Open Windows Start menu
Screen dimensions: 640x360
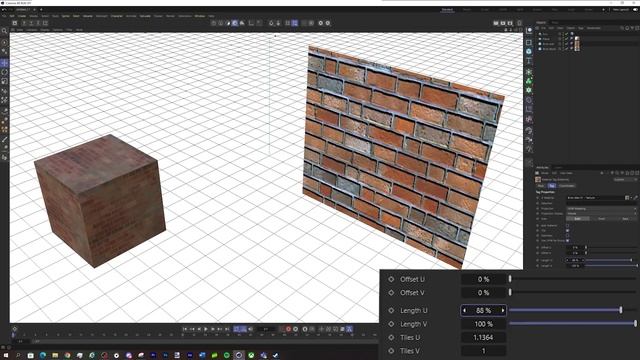[6, 356]
